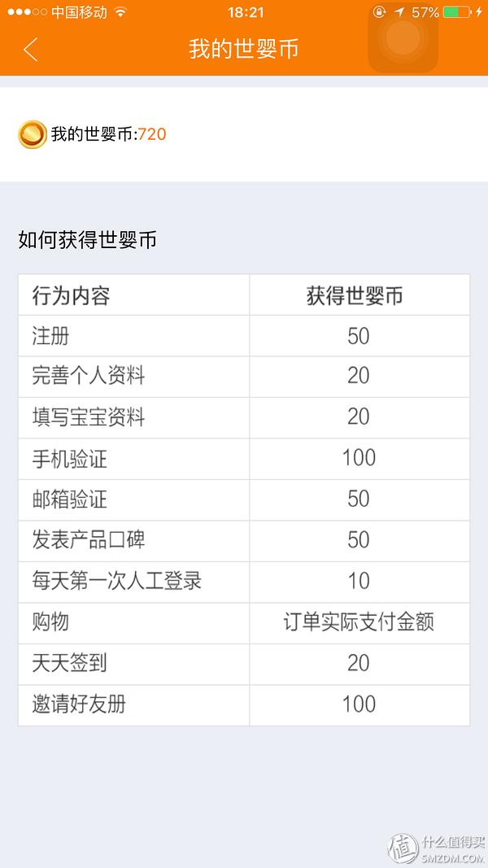The image size is (488, 868).
Task: Select the 购物 row
Action: pyautogui.click(x=134, y=623)
